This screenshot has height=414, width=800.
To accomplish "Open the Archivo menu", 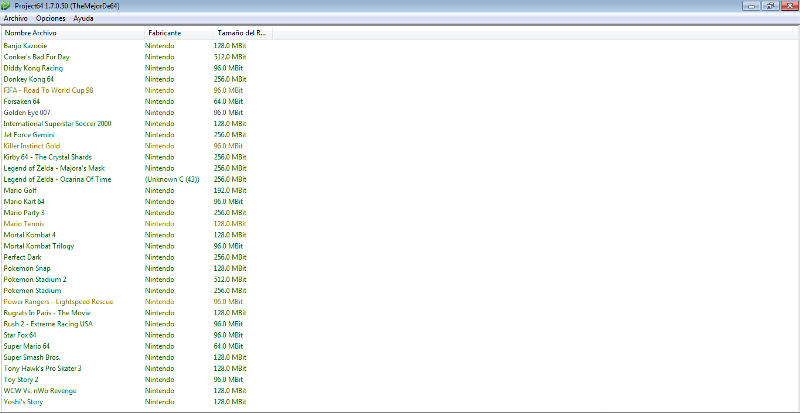I will [15, 18].
